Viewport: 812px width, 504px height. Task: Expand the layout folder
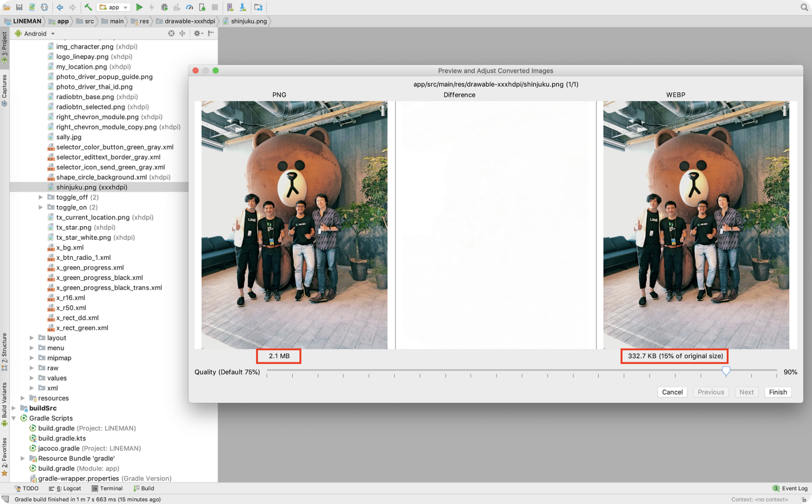pyautogui.click(x=31, y=338)
